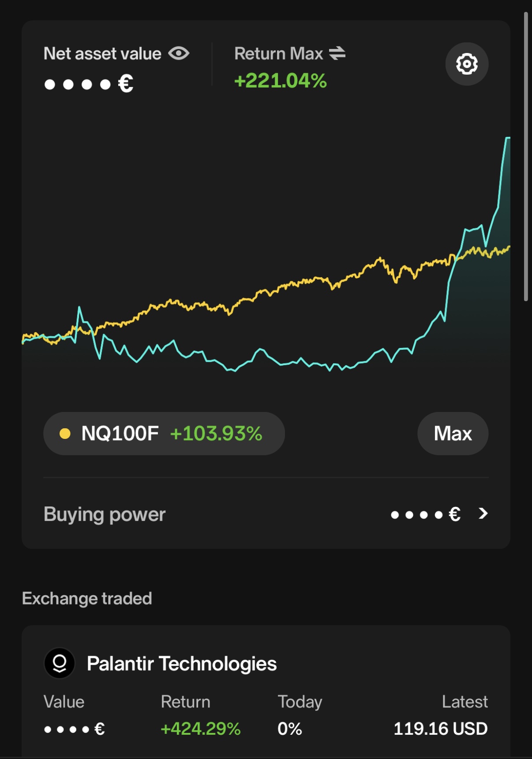Click Palantir's +424.29% return value
The image size is (532, 759).
[201, 729]
